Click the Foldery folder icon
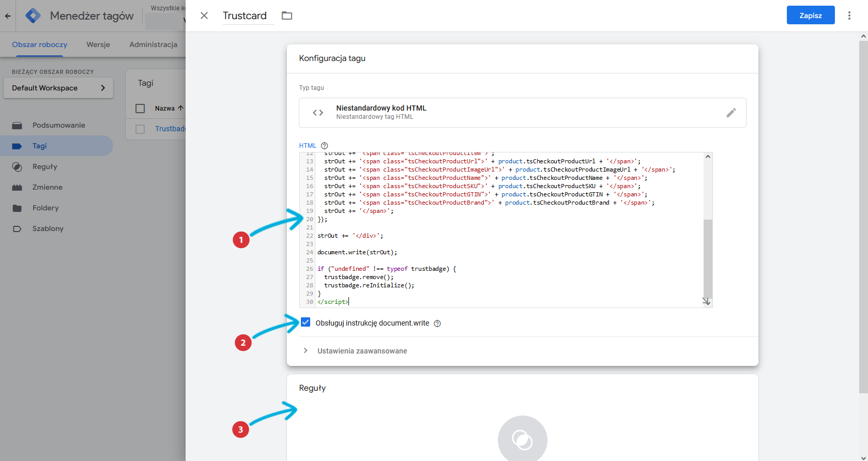 coord(17,208)
